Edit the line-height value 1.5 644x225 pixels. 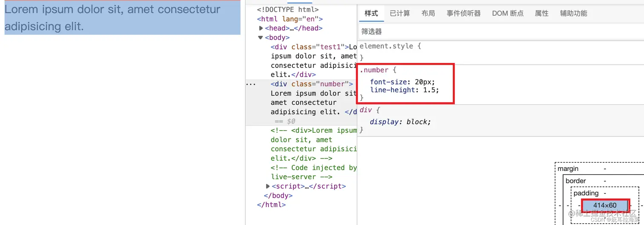point(429,90)
